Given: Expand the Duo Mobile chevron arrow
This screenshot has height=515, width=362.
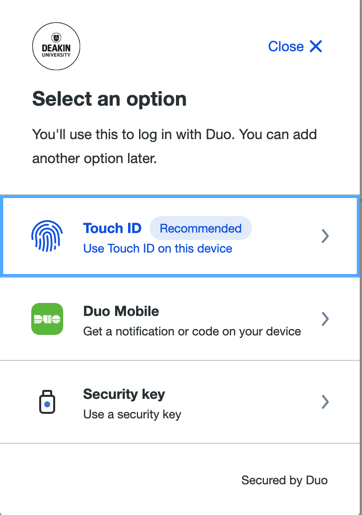Looking at the screenshot, I should point(325,319).
